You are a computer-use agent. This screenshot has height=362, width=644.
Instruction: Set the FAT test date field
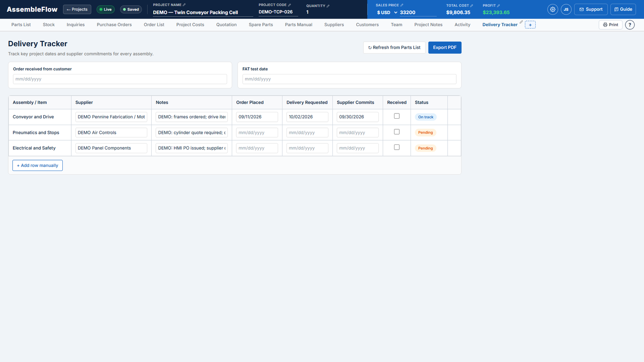pos(349,79)
